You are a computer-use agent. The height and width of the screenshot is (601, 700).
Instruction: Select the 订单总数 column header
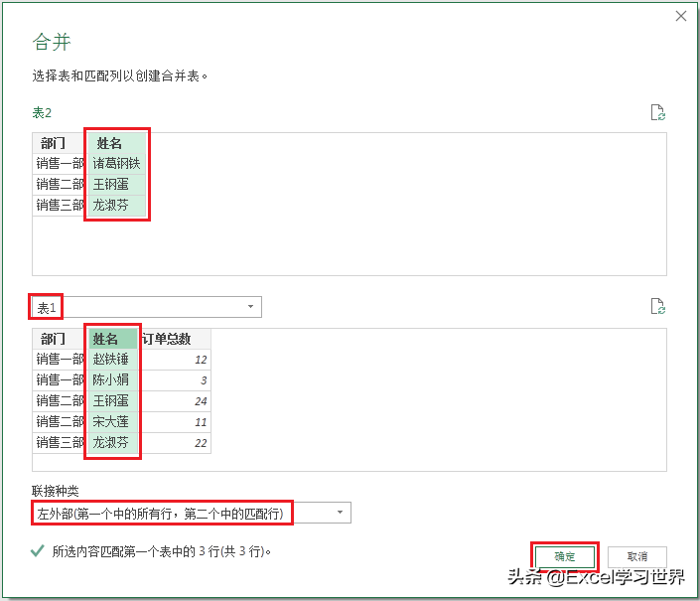(x=174, y=339)
